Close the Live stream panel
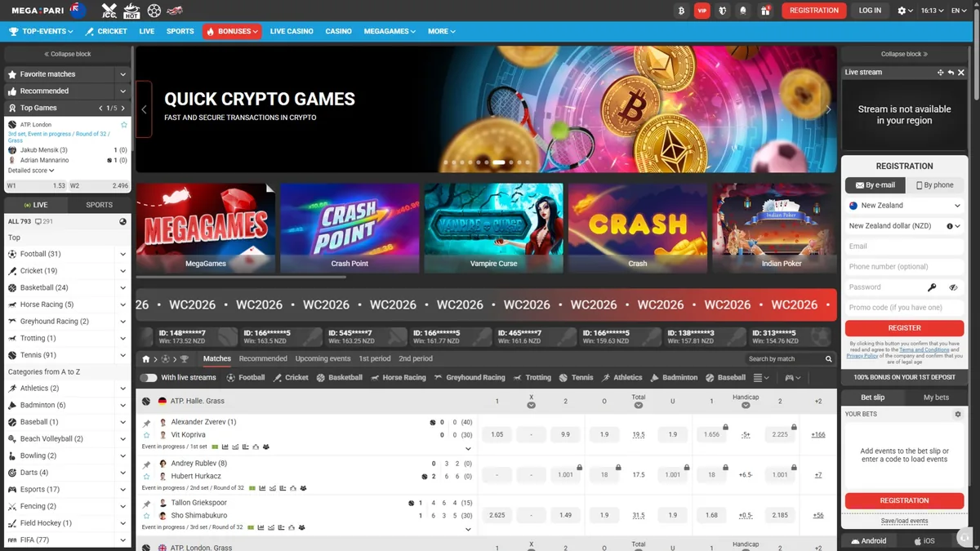Screen dimensions: 980x551 [961, 72]
